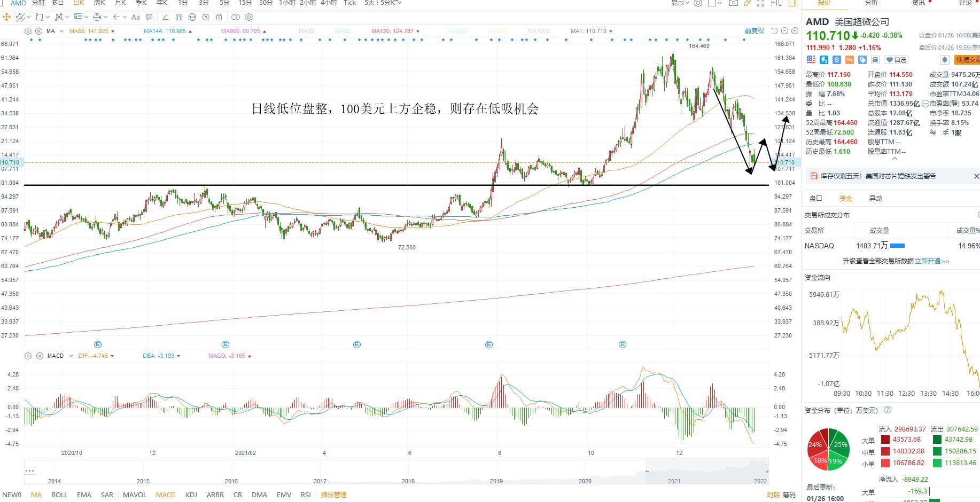The image size is (980, 502).
Task: Switch to 分析 analysis tab
Action: pos(872,3)
